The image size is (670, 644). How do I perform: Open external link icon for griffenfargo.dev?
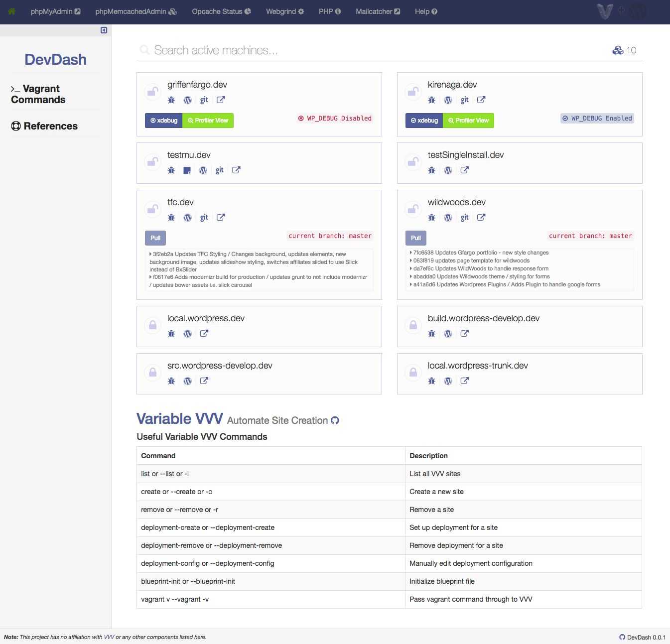click(x=221, y=100)
